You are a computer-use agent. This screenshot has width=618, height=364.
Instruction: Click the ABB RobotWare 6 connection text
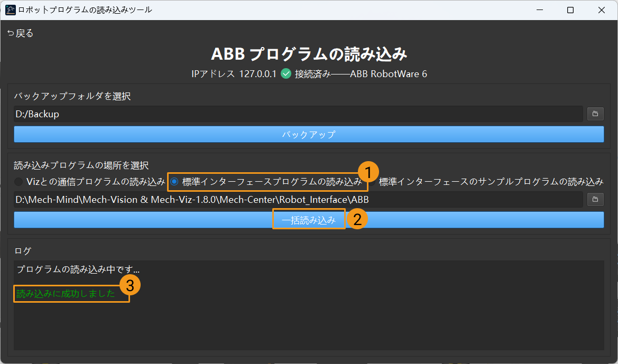(x=389, y=73)
